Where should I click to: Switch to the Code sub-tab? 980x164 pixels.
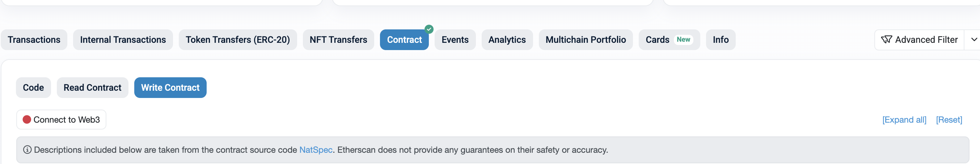(x=33, y=88)
